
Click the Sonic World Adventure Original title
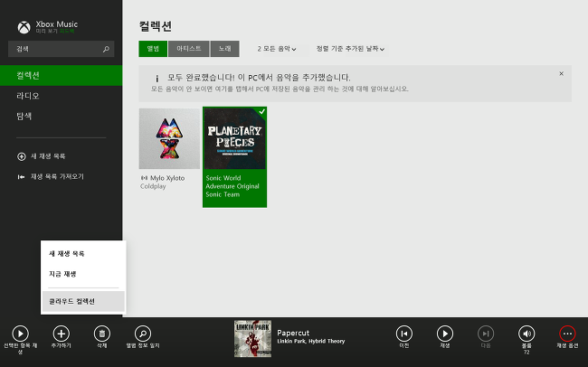(232, 183)
